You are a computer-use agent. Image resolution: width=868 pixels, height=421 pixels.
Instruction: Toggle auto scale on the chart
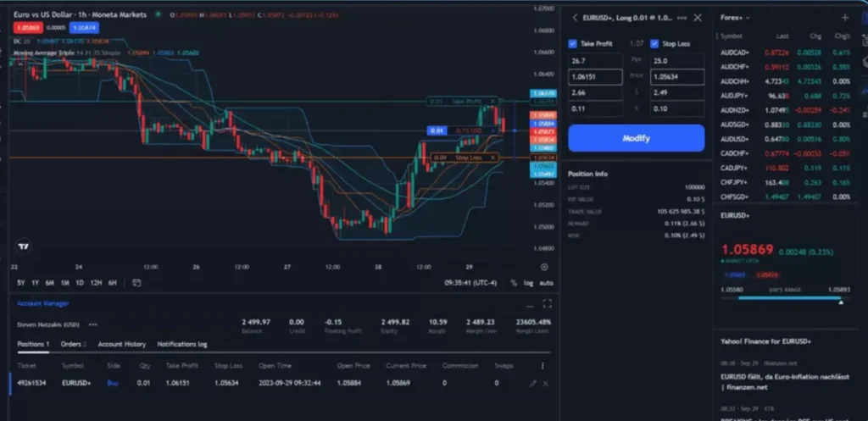(546, 283)
